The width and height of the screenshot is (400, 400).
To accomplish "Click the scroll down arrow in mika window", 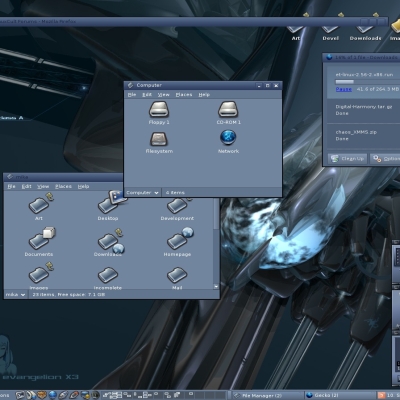I will (216, 287).
